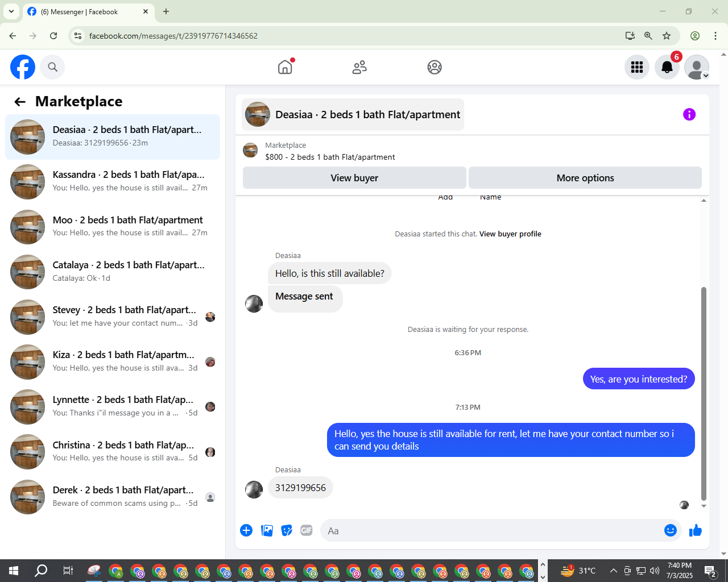
Task: Open the Kassandra conversation
Action: tap(113, 182)
